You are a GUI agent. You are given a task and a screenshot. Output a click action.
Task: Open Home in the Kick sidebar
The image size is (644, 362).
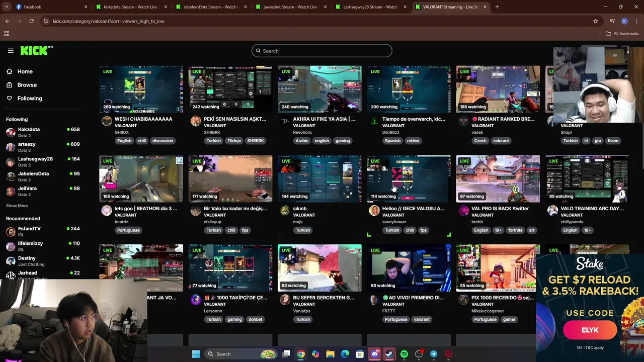point(25,71)
